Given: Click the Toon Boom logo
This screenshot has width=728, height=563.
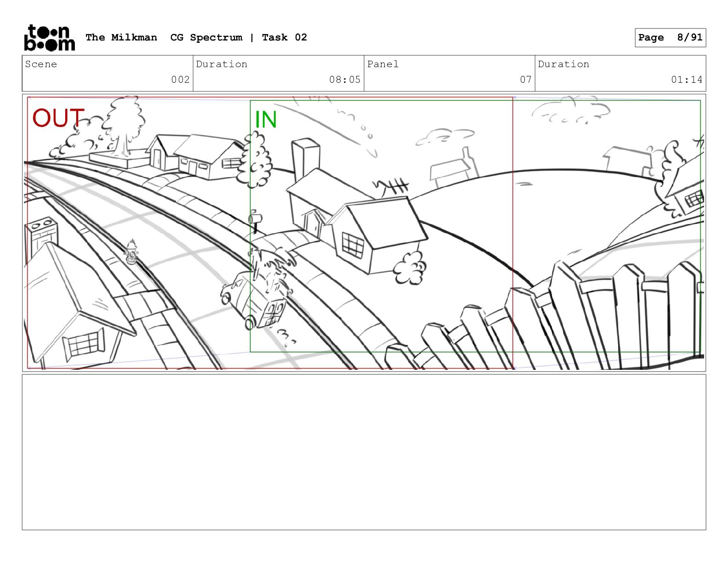Looking at the screenshot, I should pos(49,37).
